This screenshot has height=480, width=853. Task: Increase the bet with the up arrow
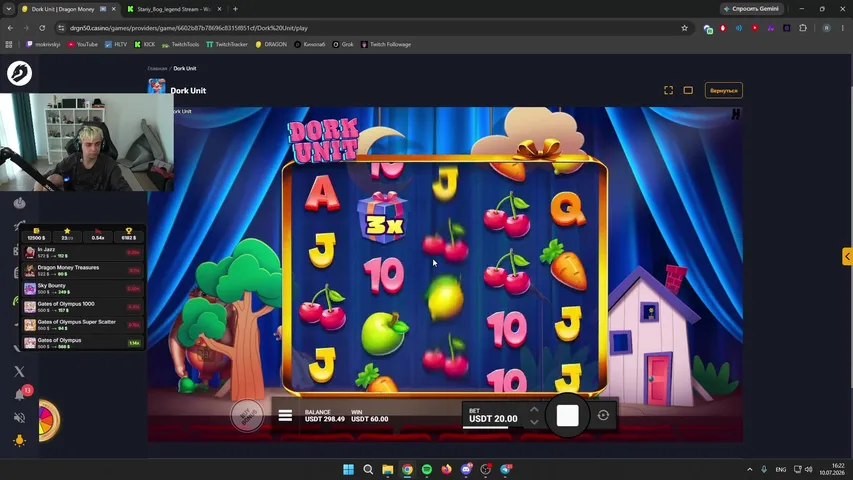pyautogui.click(x=534, y=409)
